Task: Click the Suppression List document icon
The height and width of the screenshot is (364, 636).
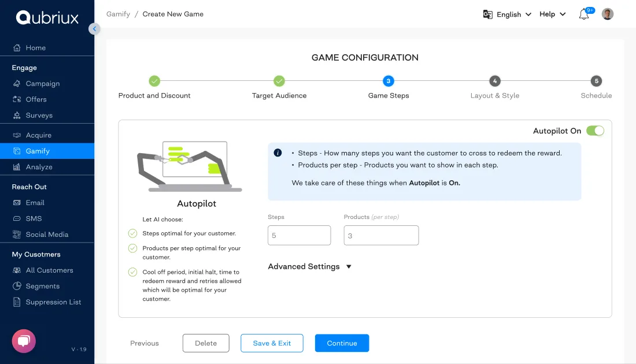Action: tap(17, 302)
